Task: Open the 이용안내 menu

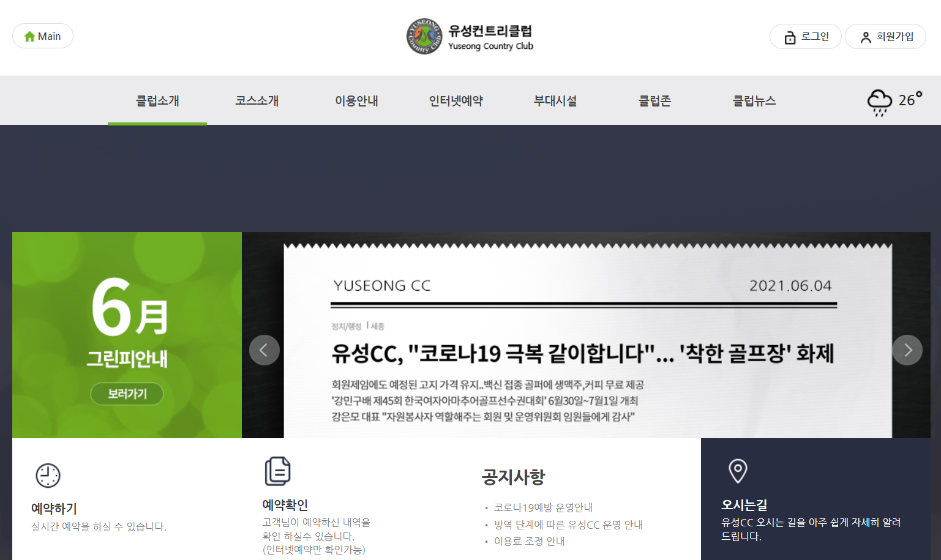Action: pyautogui.click(x=356, y=101)
